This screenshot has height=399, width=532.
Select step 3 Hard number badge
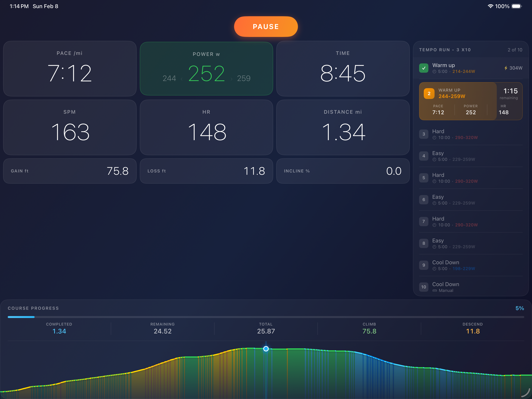[x=424, y=134]
